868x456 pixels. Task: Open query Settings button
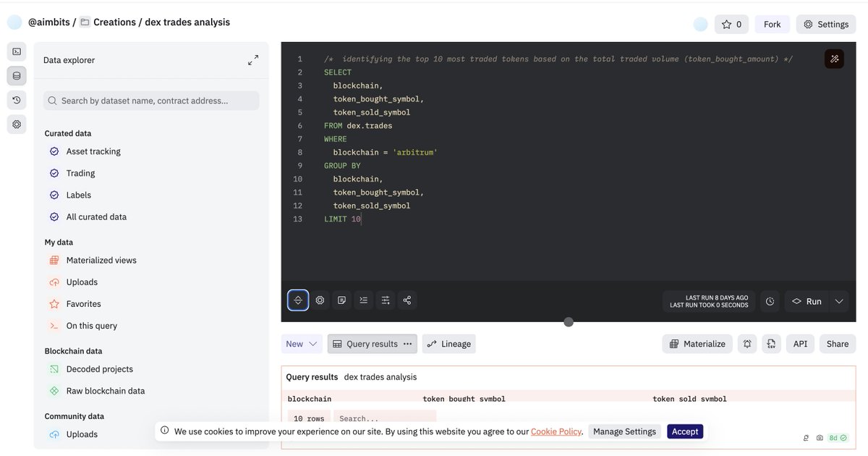coord(826,24)
